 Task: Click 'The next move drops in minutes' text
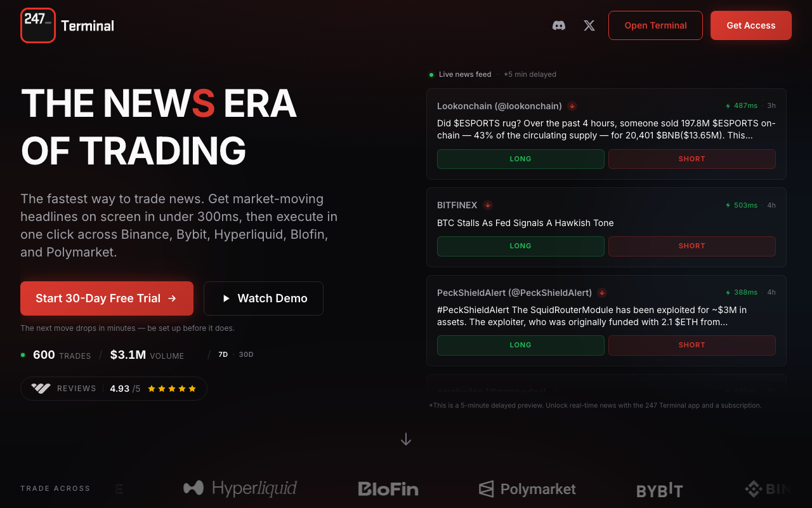128,328
